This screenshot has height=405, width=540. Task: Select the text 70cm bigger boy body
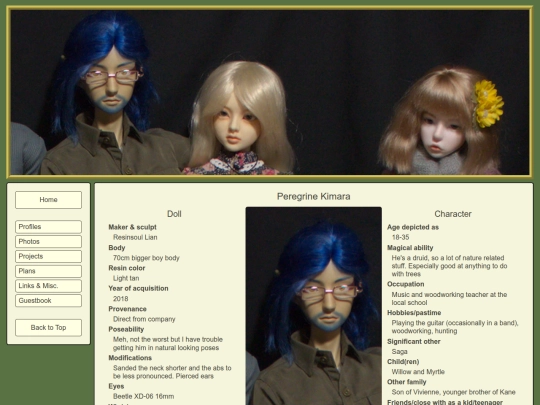pos(146,258)
